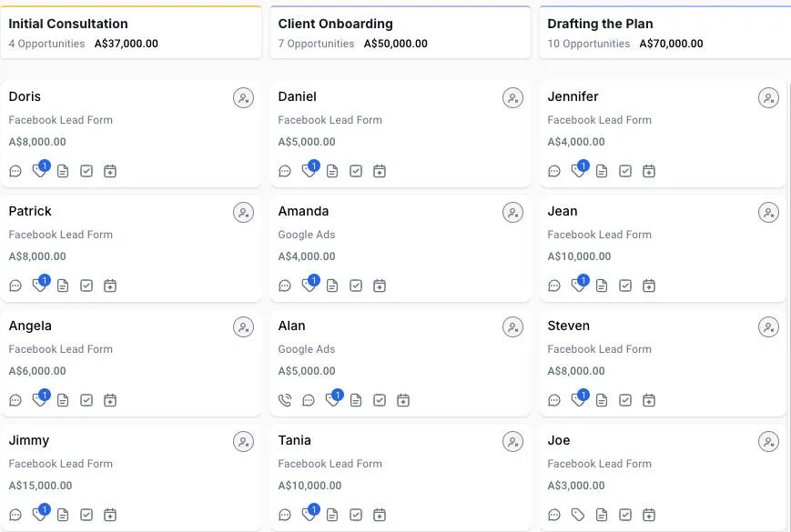Click the name Amanda to open the opportunity

(303, 211)
